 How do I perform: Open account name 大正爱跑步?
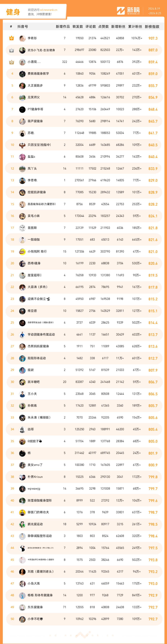tap(35, 86)
